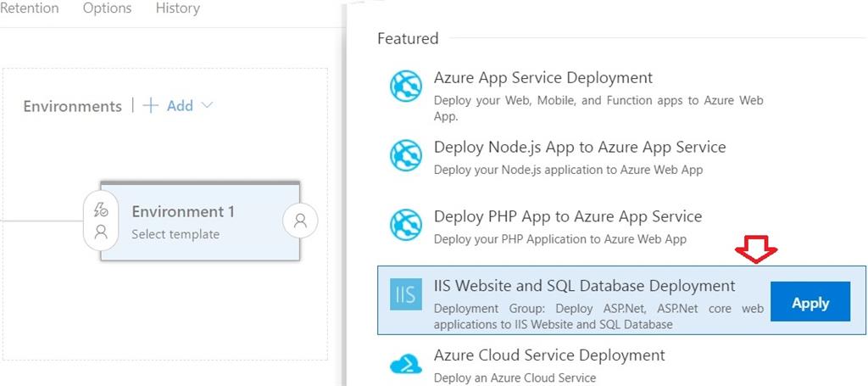Switch to the Retention tab

(30, 8)
